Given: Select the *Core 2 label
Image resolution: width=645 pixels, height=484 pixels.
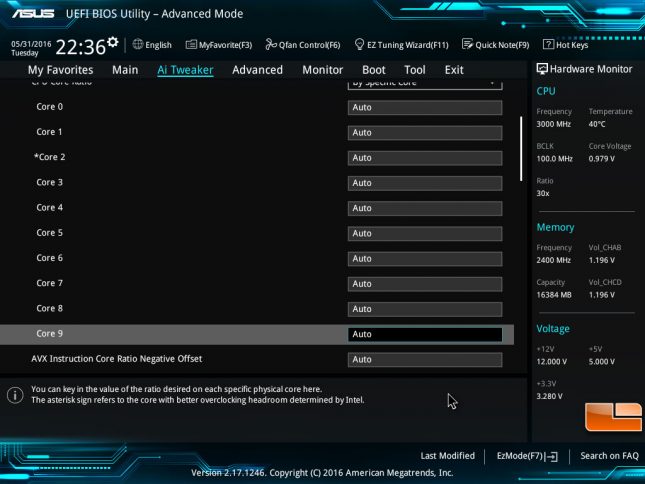Looking at the screenshot, I should (49, 157).
